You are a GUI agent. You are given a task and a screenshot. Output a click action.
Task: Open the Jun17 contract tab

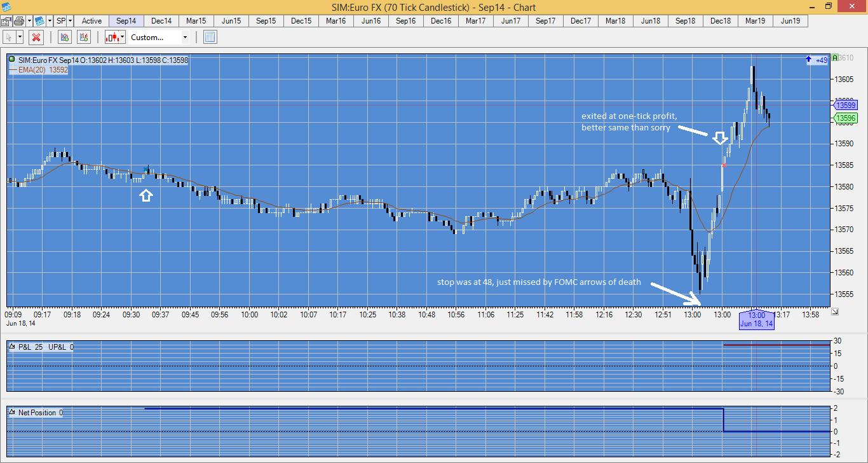(511, 21)
